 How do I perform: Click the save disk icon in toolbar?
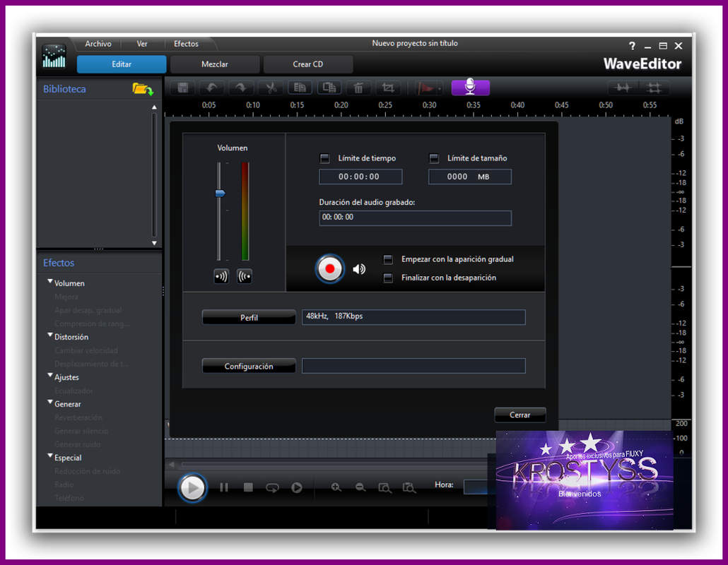coord(183,88)
